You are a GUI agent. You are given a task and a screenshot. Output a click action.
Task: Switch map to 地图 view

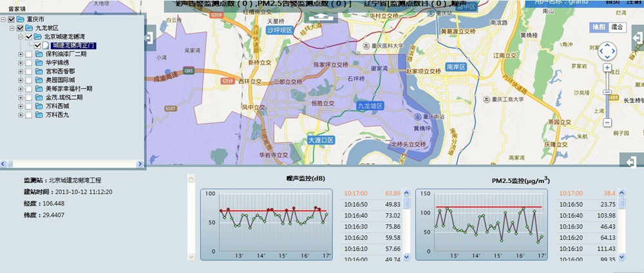click(x=599, y=27)
